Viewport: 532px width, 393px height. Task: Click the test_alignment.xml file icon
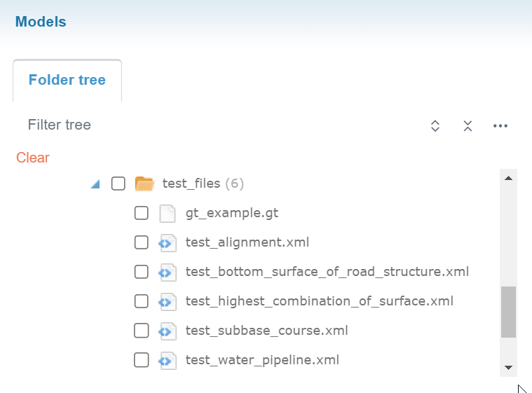(167, 242)
